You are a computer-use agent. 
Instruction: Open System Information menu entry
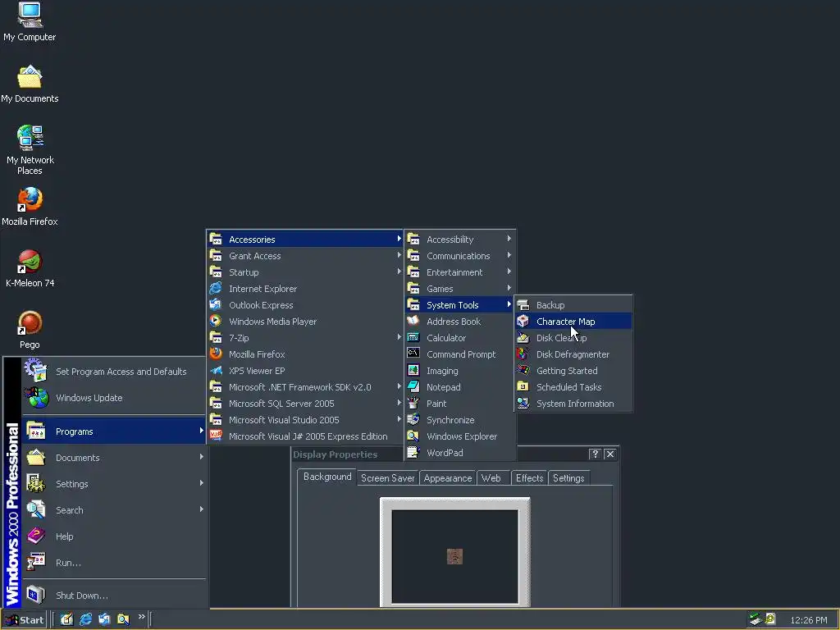573,404
